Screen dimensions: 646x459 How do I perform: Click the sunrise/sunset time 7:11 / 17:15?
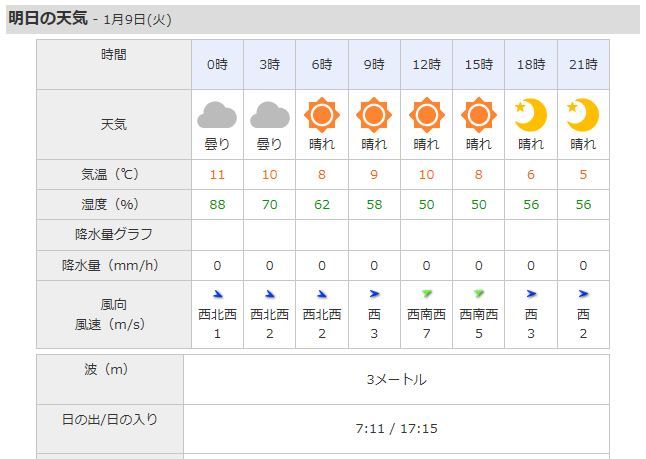[x=396, y=428]
